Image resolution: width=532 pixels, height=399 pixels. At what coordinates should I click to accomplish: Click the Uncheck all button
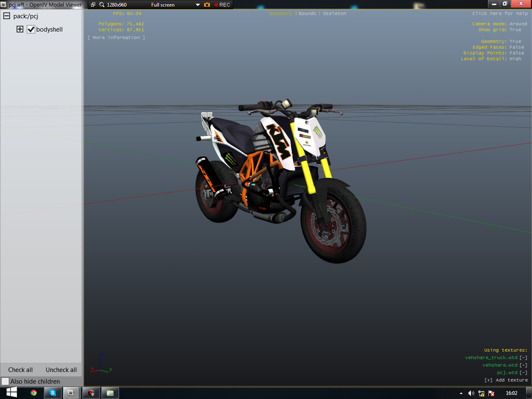pos(61,370)
